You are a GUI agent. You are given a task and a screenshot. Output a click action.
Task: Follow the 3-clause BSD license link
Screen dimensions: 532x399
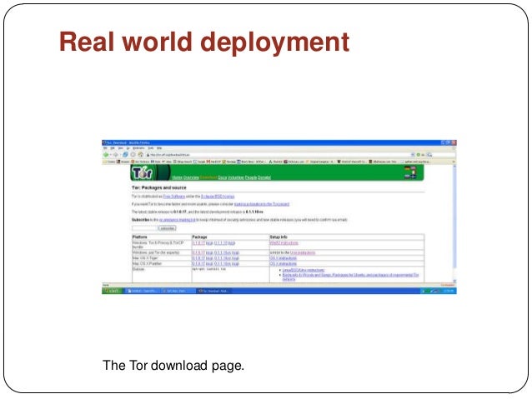[x=218, y=197]
